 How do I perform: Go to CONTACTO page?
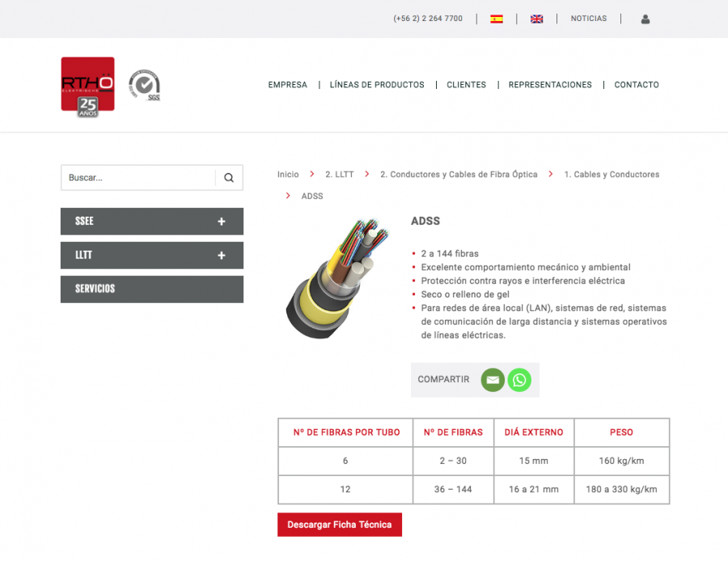(x=637, y=85)
